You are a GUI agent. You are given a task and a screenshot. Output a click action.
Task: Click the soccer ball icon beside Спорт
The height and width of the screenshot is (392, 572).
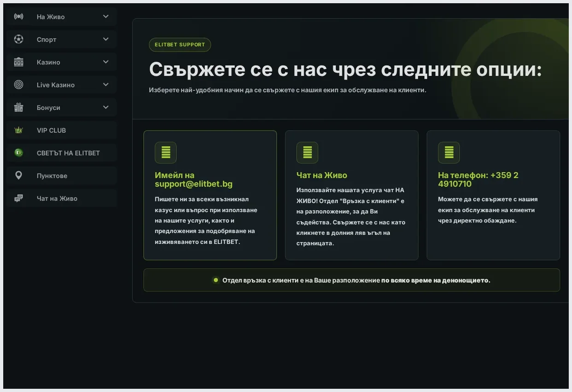pos(18,39)
